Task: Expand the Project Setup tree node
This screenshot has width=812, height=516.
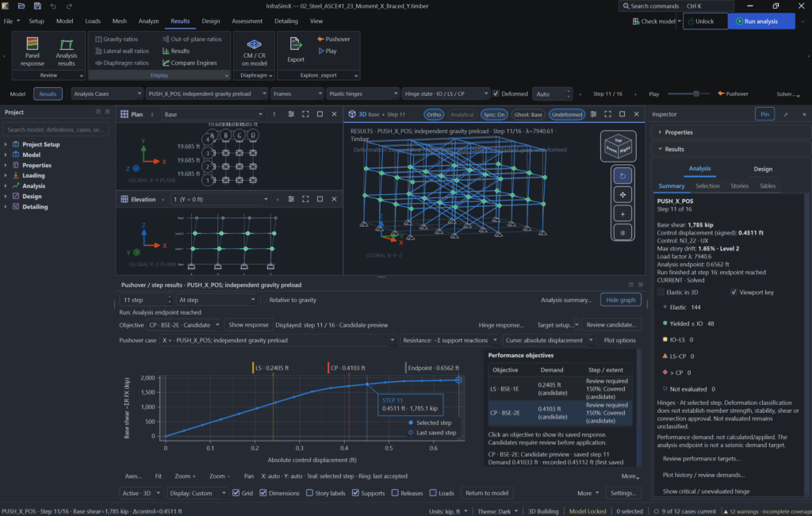Action: pos(6,144)
